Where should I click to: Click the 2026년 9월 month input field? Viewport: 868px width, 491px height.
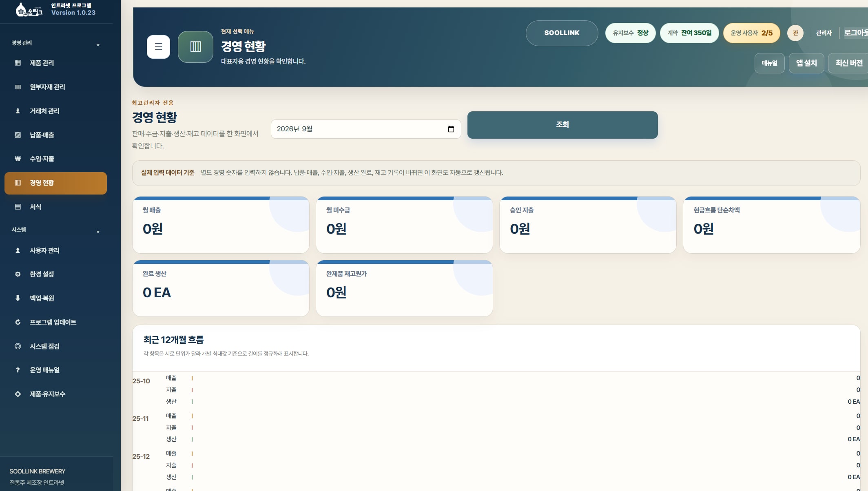[366, 129]
